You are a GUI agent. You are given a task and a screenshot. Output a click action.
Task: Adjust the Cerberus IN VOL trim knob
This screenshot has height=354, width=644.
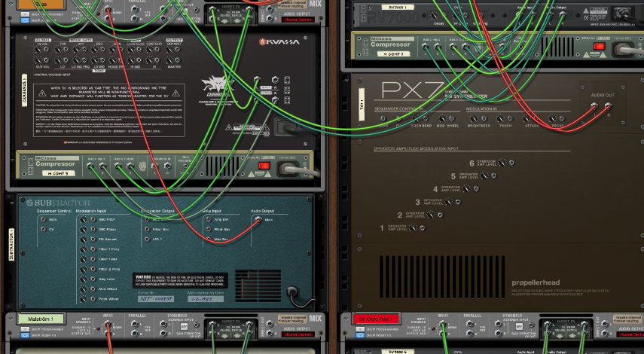38,50
